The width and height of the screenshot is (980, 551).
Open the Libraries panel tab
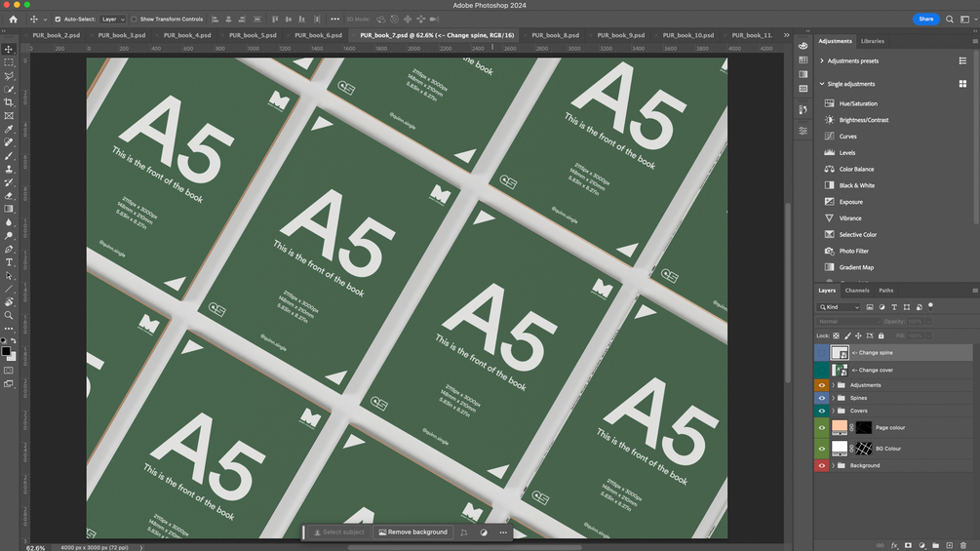click(x=873, y=41)
